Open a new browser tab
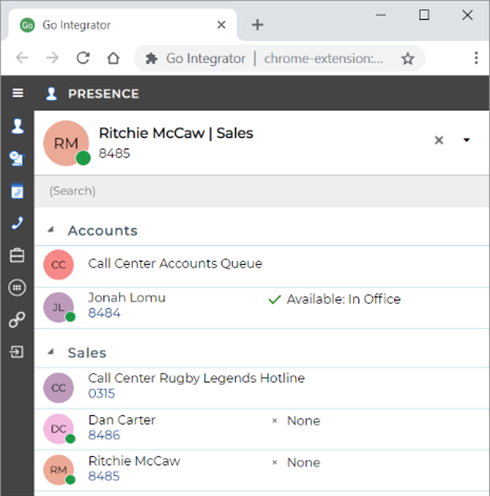Screen dimensions: 490x496 pos(257,25)
